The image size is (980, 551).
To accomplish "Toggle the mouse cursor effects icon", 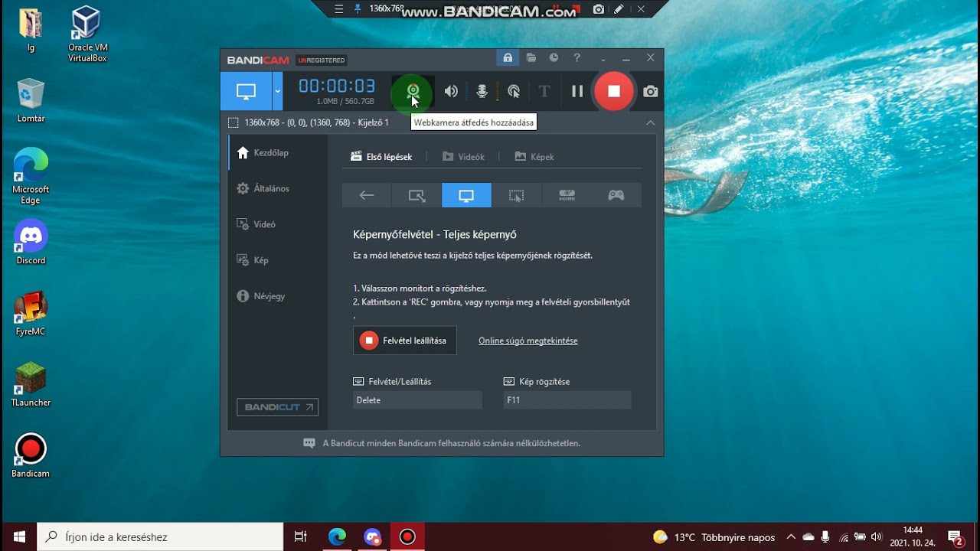I will coord(514,92).
